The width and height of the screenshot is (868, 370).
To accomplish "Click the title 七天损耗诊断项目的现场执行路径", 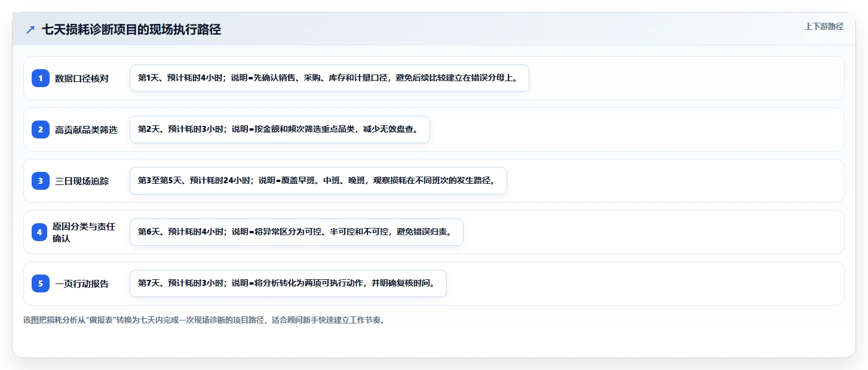I will pyautogui.click(x=131, y=29).
